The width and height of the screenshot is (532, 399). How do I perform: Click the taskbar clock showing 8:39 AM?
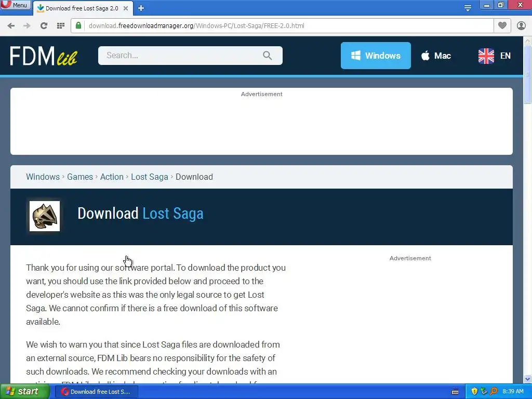pyautogui.click(x=513, y=392)
